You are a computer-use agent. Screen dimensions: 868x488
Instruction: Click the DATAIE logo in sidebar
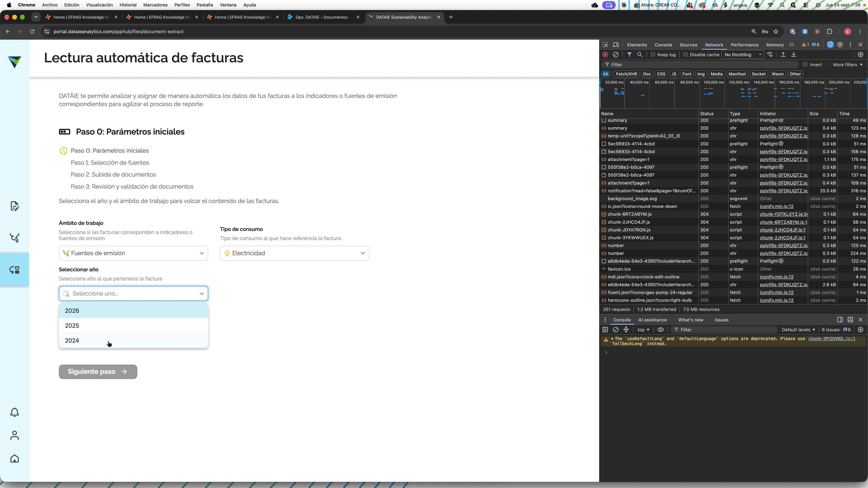[x=14, y=62]
